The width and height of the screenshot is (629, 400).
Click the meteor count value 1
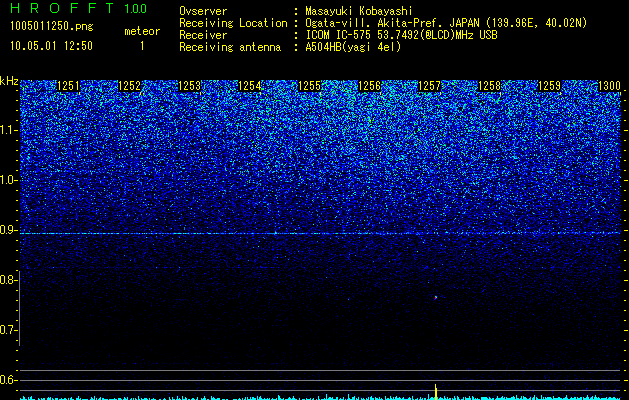pyautogui.click(x=142, y=46)
